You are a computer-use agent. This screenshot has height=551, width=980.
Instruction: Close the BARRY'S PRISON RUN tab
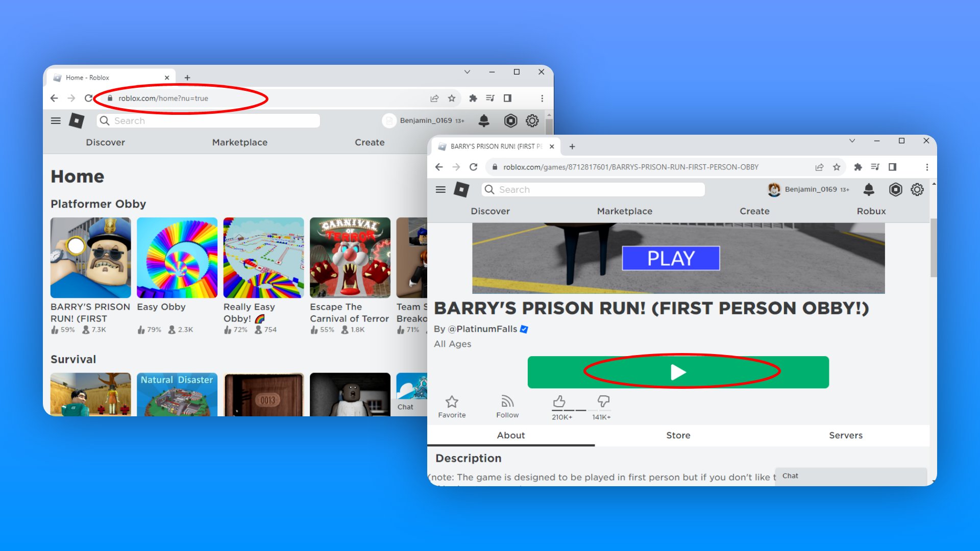click(552, 146)
